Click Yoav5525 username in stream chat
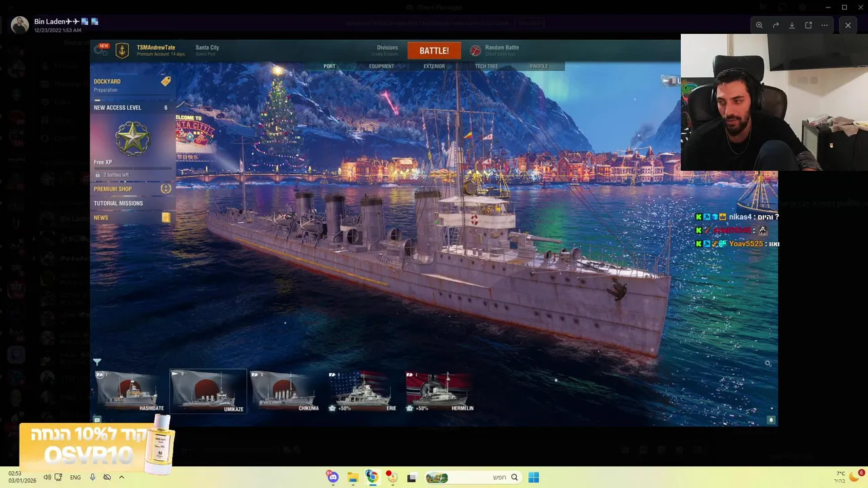Viewport: 868px width, 488px height. [x=746, y=243]
